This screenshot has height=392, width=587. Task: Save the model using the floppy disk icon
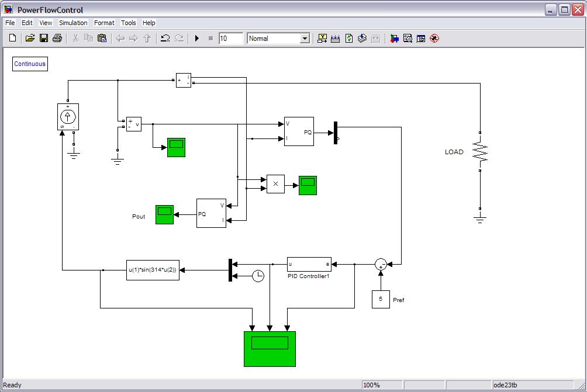click(44, 39)
